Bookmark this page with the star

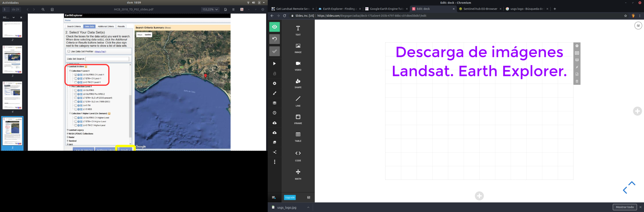tap(625, 16)
